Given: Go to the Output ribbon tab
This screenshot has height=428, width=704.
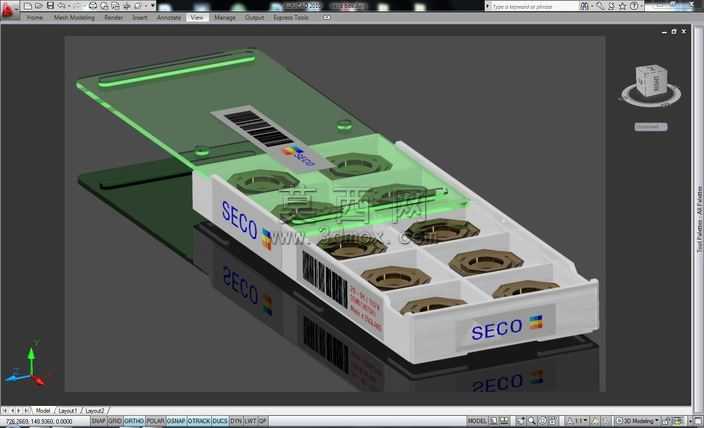Looking at the screenshot, I should pos(254,18).
